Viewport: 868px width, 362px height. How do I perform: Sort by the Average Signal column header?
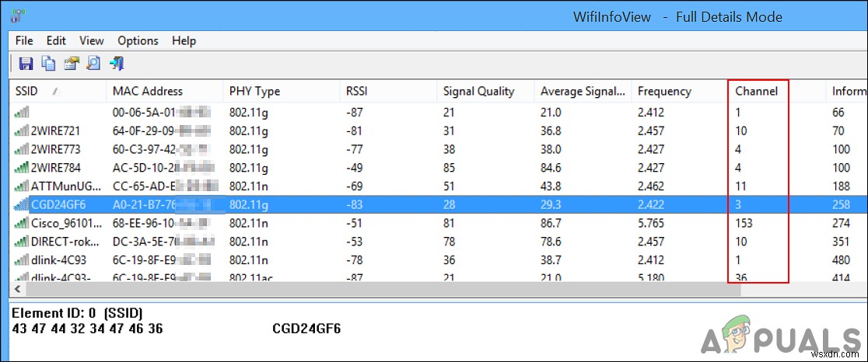[x=583, y=91]
